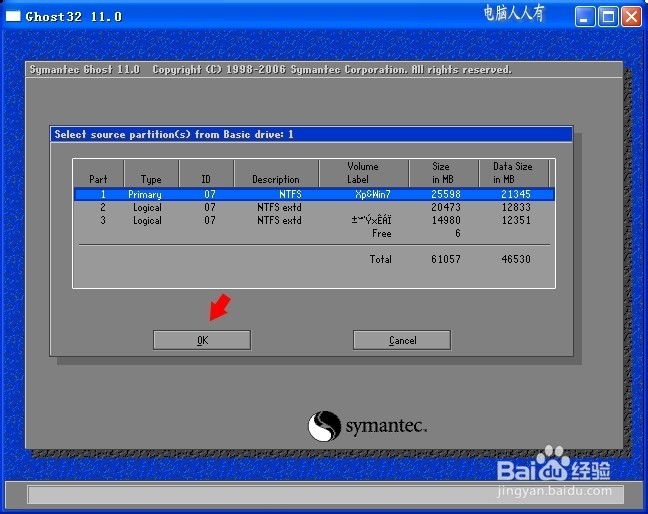Click the Total data size 46530
This screenshot has width=648, height=514.
[515, 259]
